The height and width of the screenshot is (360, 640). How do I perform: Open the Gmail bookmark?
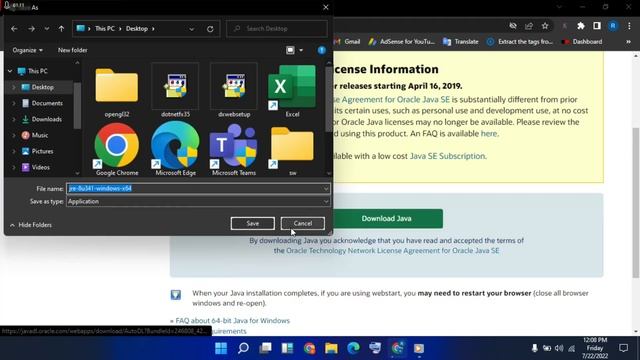click(347, 42)
